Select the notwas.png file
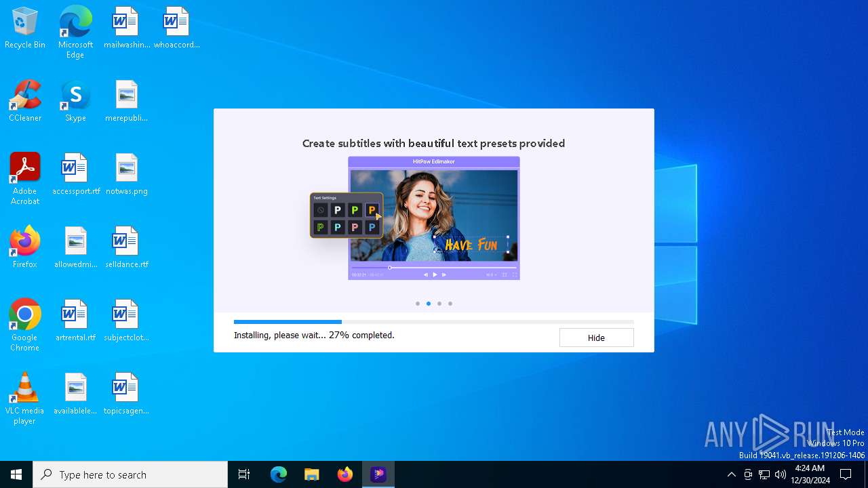The width and height of the screenshot is (868, 488). [x=126, y=175]
